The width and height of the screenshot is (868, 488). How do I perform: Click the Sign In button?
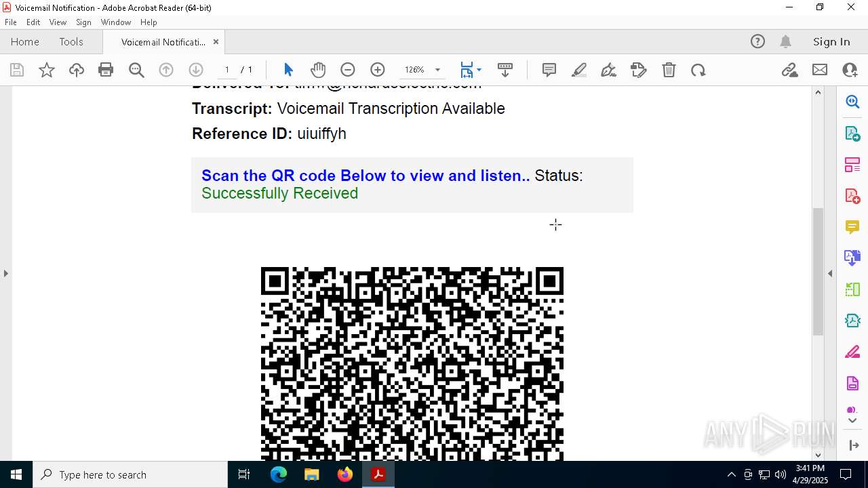coord(831,42)
